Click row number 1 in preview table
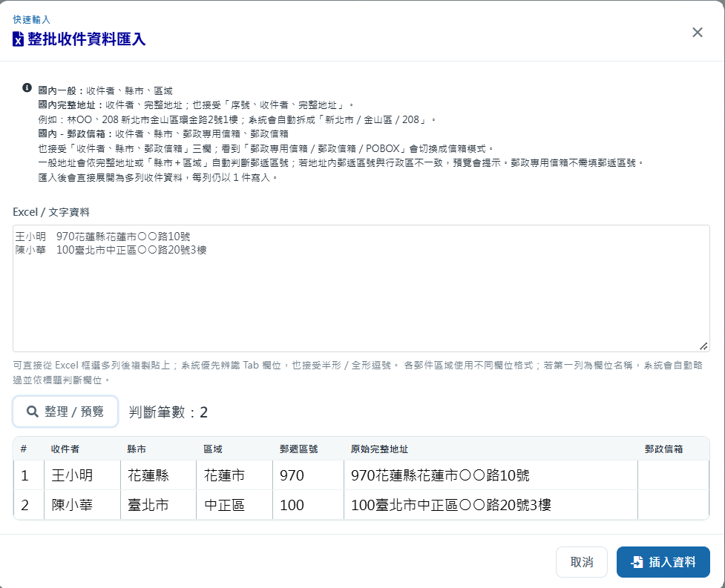 [29, 475]
